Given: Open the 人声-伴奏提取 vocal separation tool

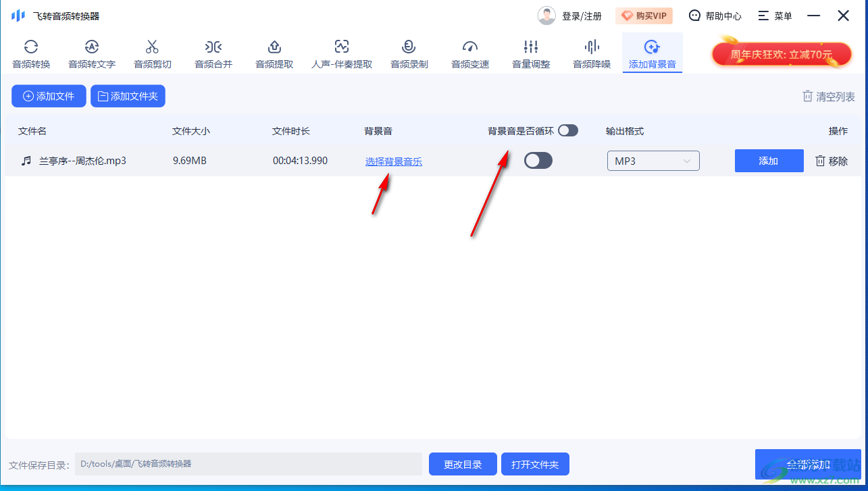Looking at the screenshot, I should [x=342, y=53].
